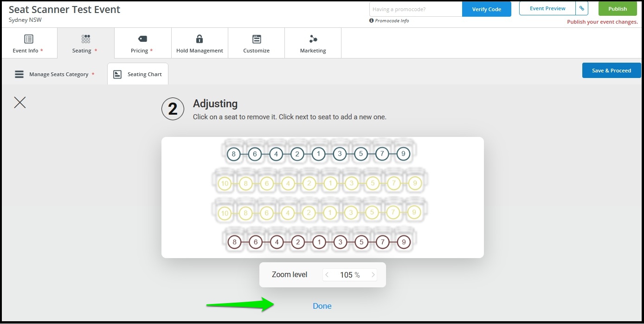Close the adjusting view with X

20,103
